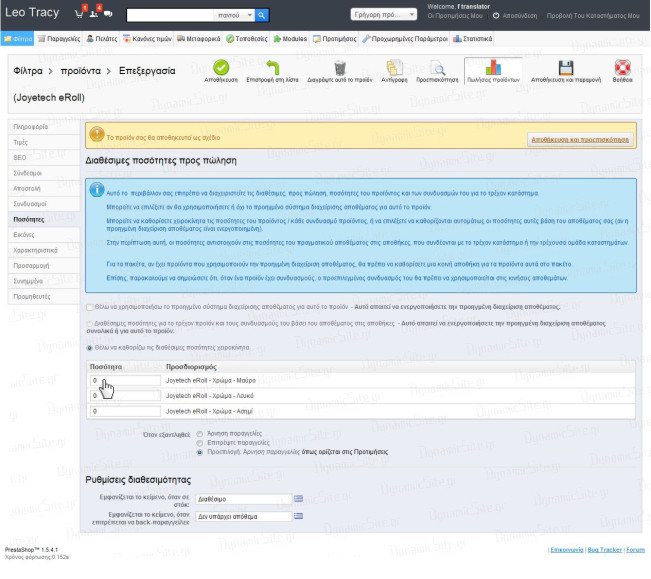Click the trash can delete product icon

coord(340,68)
